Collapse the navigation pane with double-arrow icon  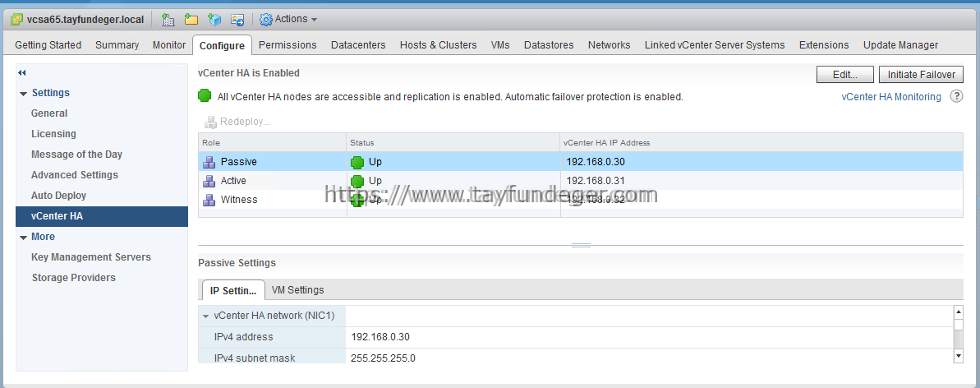coord(22,73)
